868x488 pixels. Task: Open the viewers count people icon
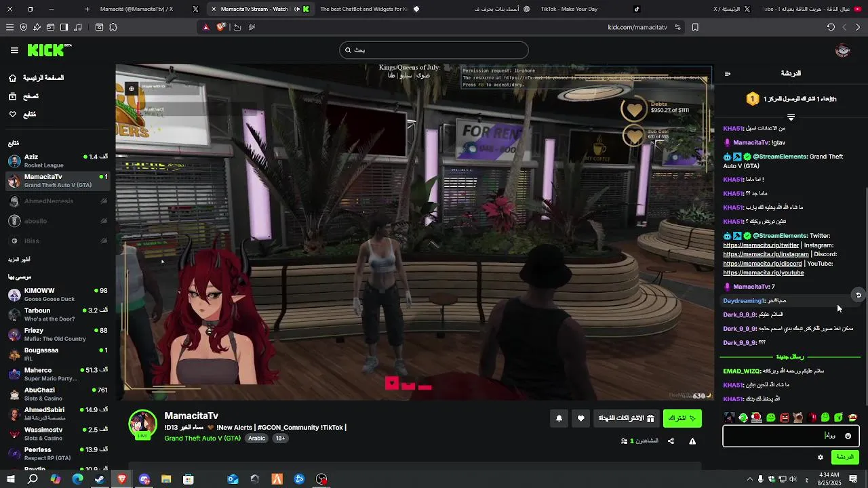[624, 441]
